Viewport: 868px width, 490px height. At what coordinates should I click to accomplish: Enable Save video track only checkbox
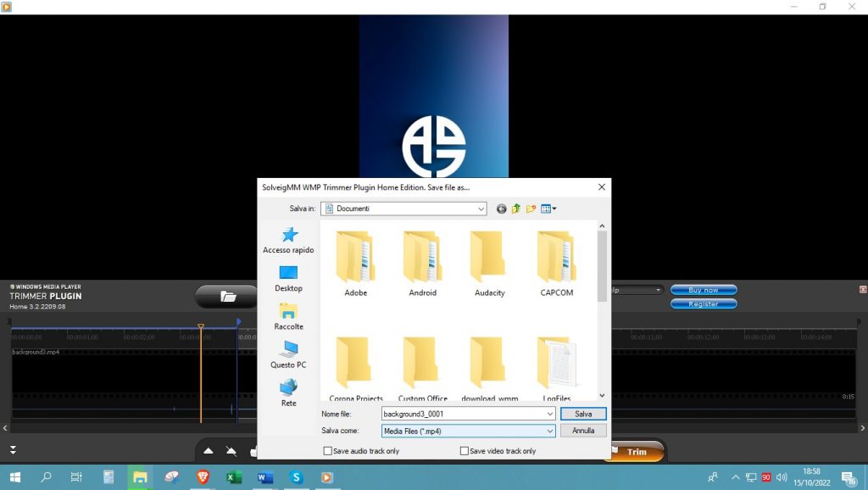[465, 451]
